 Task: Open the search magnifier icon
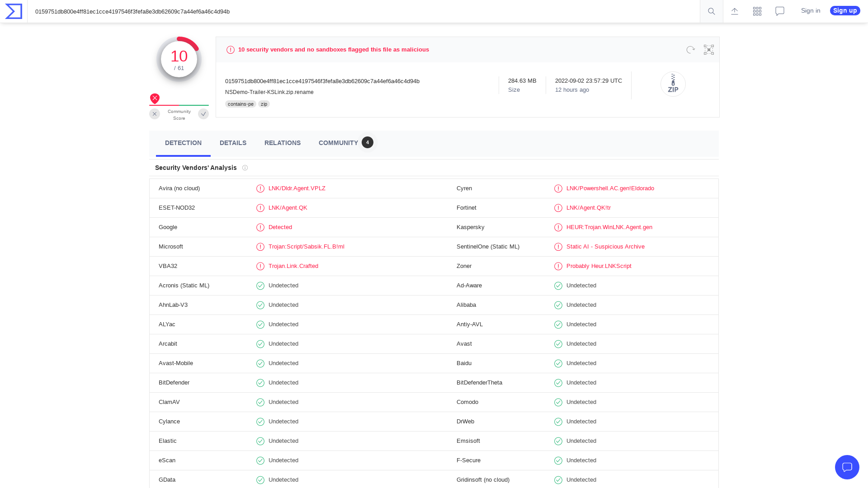coord(711,11)
